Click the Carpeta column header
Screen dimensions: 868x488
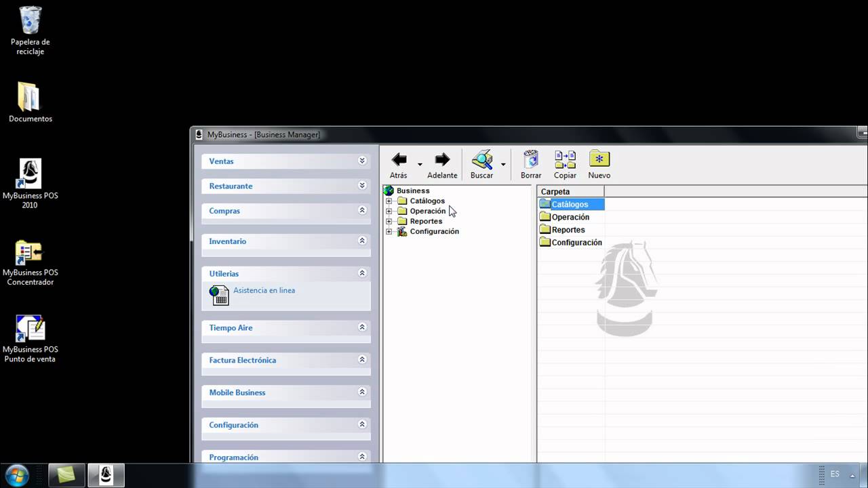click(570, 192)
